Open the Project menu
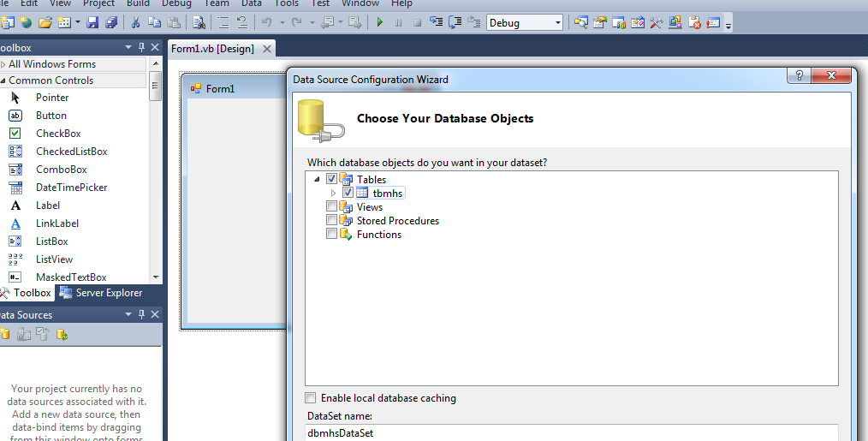Screen dimensions: 868x441 pos(98,3)
